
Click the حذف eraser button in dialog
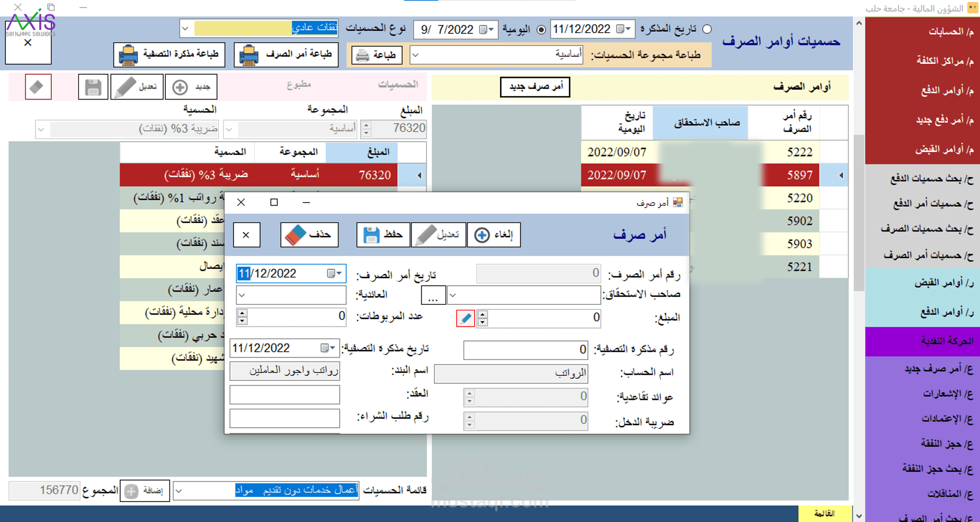309,235
